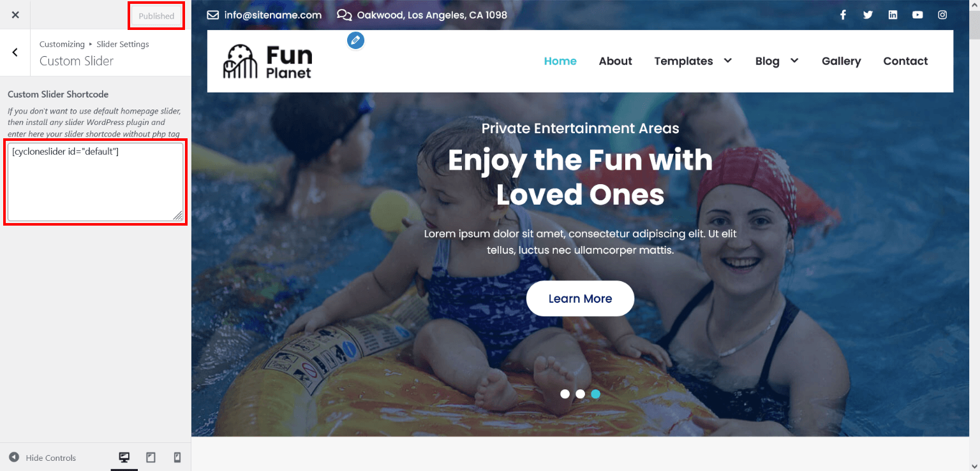980x471 pixels.
Task: Select the first slider dot
Action: 565,394
